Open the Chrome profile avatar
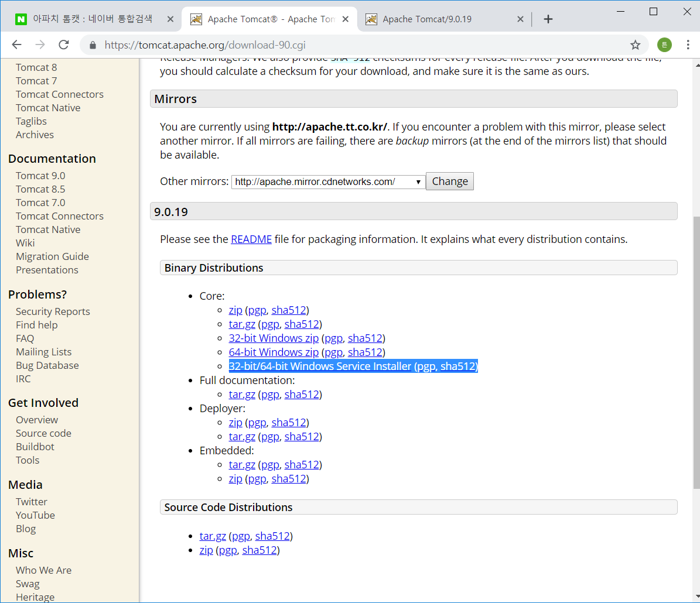The width and height of the screenshot is (700, 603). click(664, 44)
